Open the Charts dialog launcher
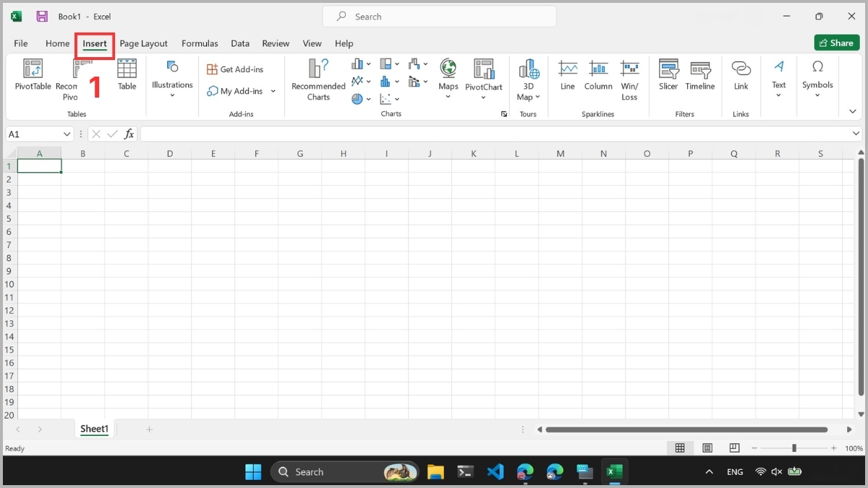868x488 pixels. click(504, 114)
